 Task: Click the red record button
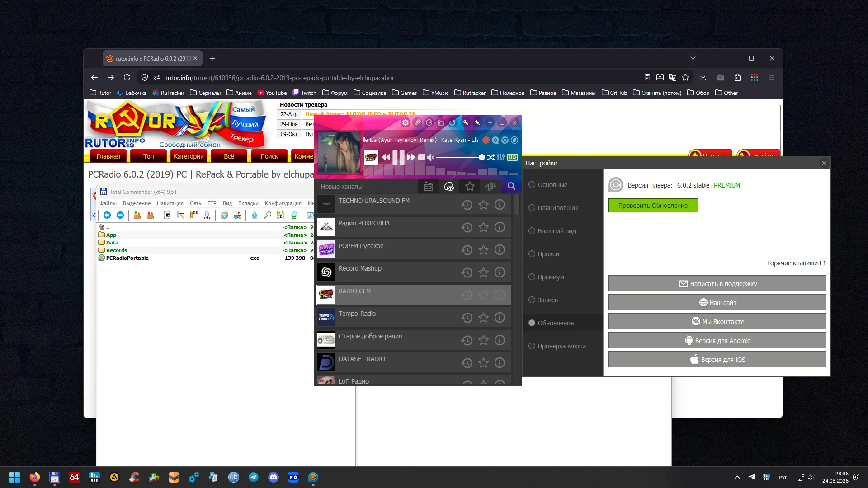click(486, 140)
